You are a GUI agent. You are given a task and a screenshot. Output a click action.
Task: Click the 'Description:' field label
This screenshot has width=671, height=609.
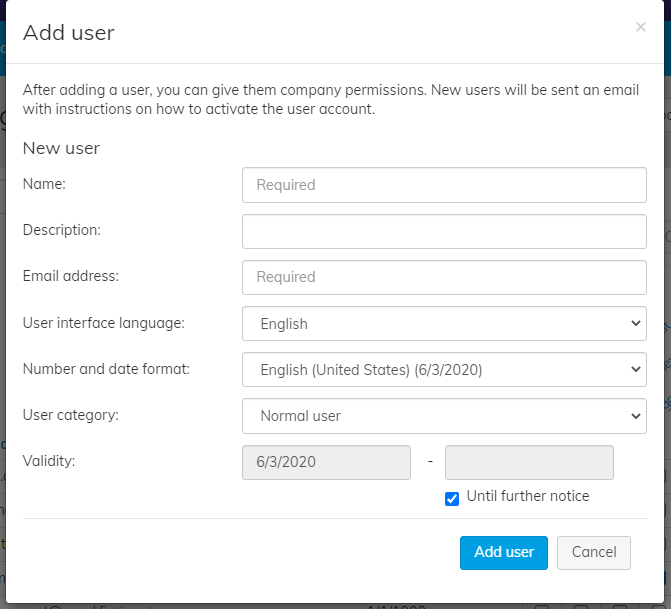[x=61, y=230]
